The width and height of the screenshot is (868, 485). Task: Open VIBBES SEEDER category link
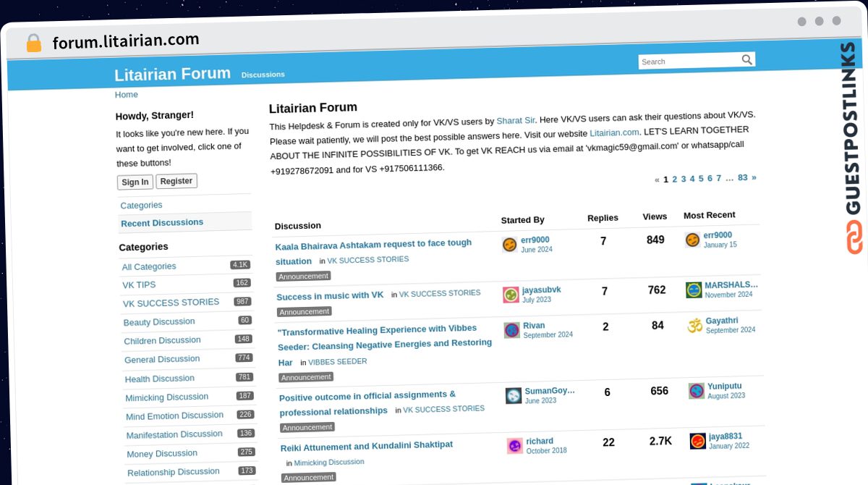click(338, 361)
